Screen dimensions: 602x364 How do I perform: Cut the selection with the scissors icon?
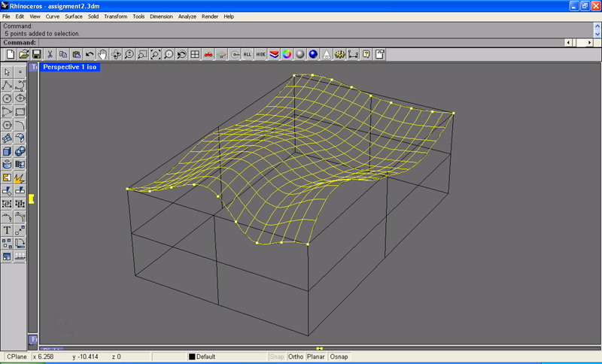pyautogui.click(x=50, y=54)
